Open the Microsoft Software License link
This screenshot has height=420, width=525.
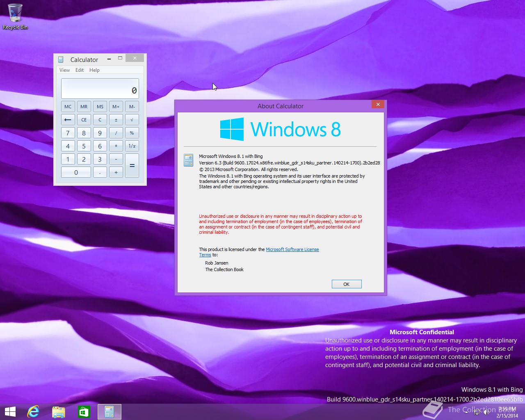292,249
